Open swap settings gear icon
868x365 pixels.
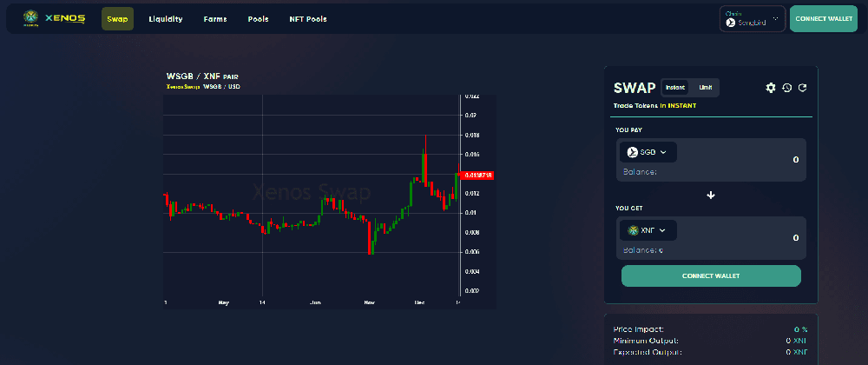tap(770, 88)
